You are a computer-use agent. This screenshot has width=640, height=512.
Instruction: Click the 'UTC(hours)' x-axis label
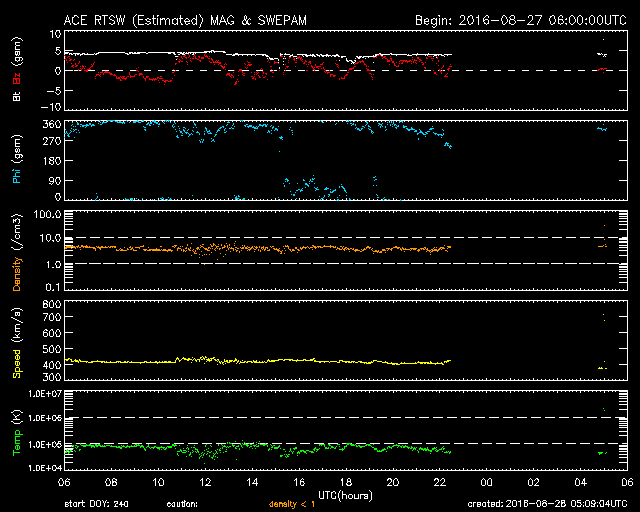[x=345, y=496]
